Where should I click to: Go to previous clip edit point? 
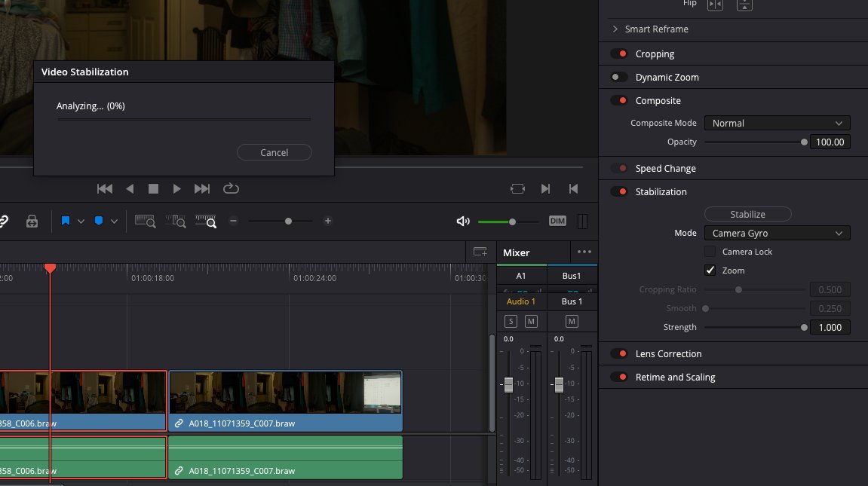click(x=573, y=189)
